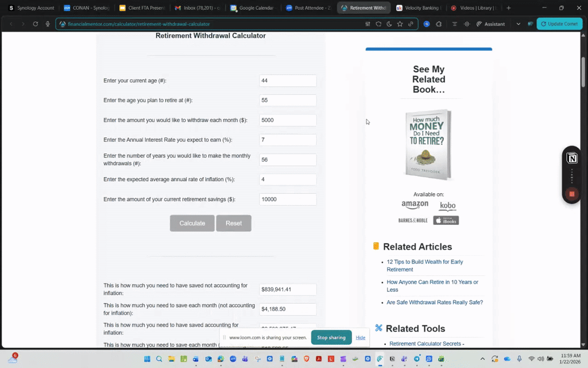
Task: Open the site settings sliders icon in address bar
Action: (367, 24)
